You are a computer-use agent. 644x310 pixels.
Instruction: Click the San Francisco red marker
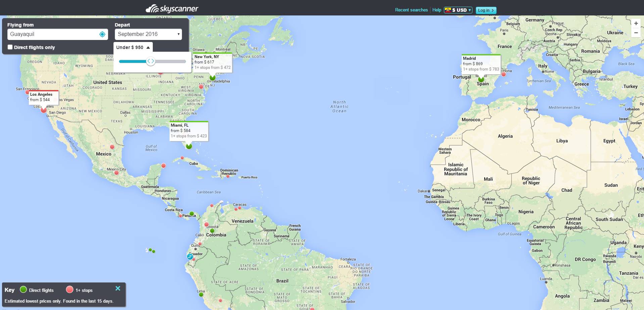(28, 92)
